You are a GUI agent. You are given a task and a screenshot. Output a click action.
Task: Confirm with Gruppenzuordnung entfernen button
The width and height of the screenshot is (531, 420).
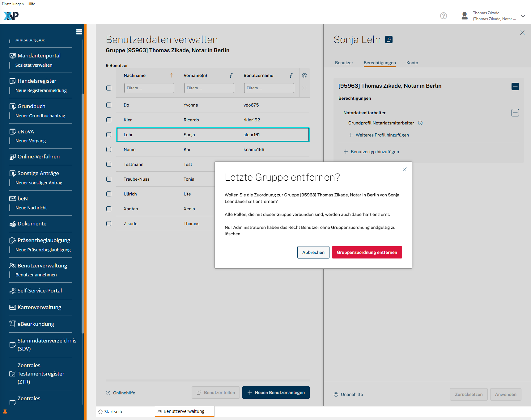point(367,252)
